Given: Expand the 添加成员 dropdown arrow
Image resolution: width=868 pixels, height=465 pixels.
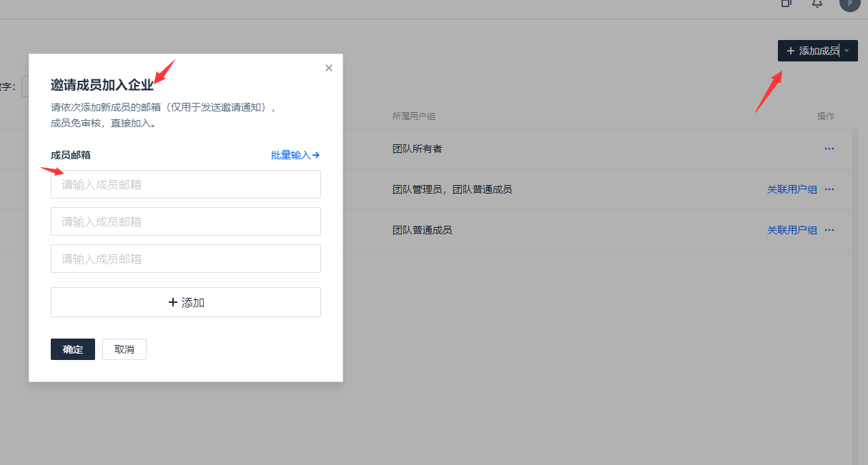Looking at the screenshot, I should point(847,51).
